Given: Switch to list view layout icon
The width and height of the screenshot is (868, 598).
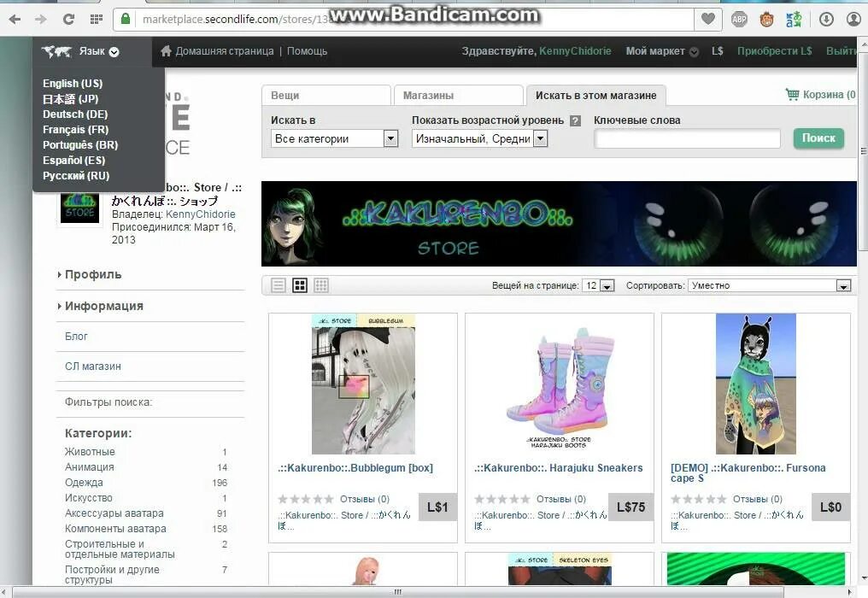Looking at the screenshot, I should pos(279,285).
